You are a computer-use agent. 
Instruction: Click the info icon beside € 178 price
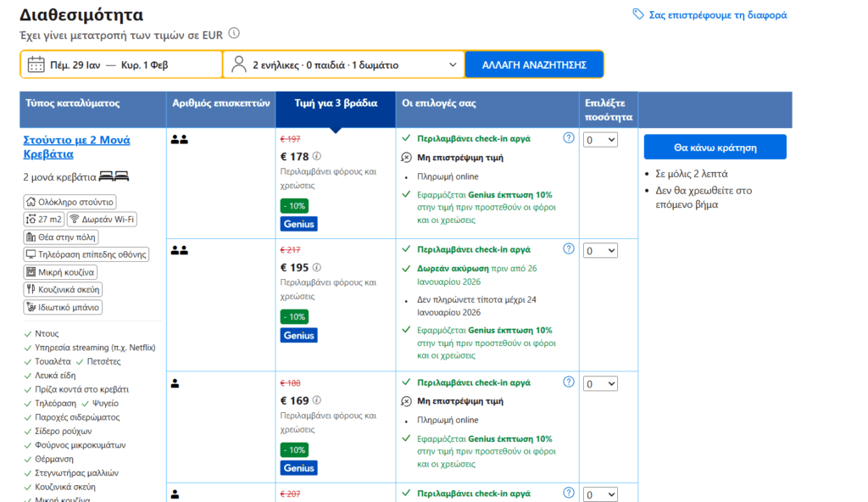[x=317, y=156]
